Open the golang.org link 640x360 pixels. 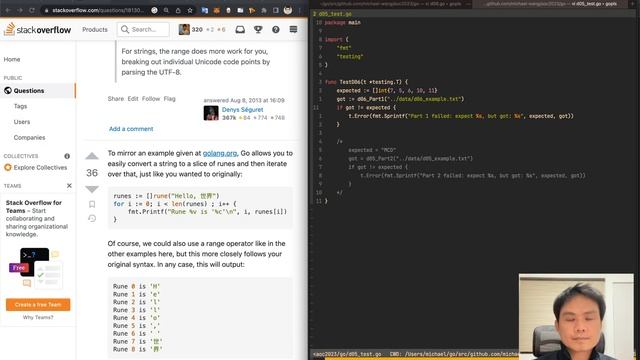click(x=220, y=153)
